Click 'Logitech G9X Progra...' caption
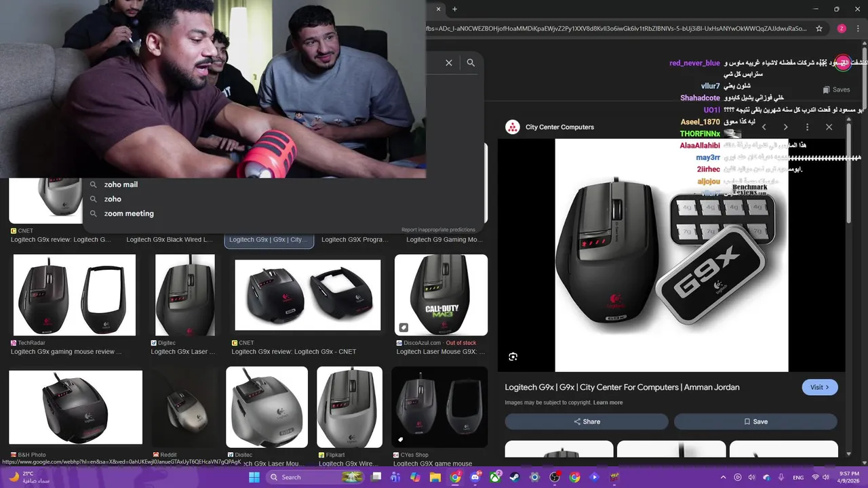This screenshot has width=868, height=488. tap(354, 240)
